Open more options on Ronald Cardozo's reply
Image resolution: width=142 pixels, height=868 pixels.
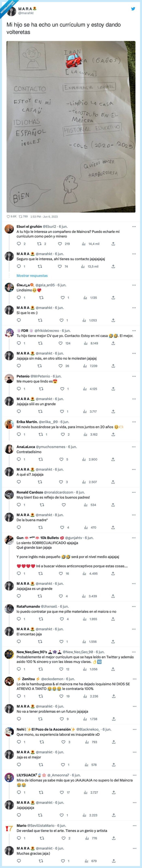[x=134, y=492]
